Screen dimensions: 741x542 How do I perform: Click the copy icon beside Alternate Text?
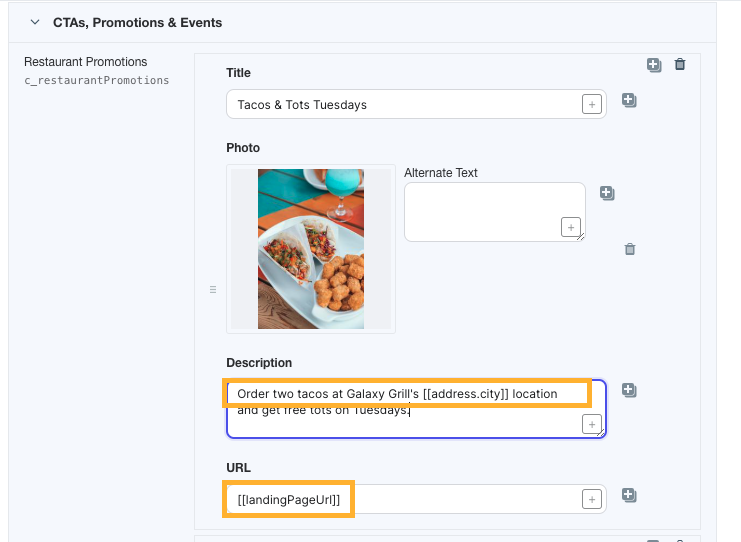tap(607, 193)
